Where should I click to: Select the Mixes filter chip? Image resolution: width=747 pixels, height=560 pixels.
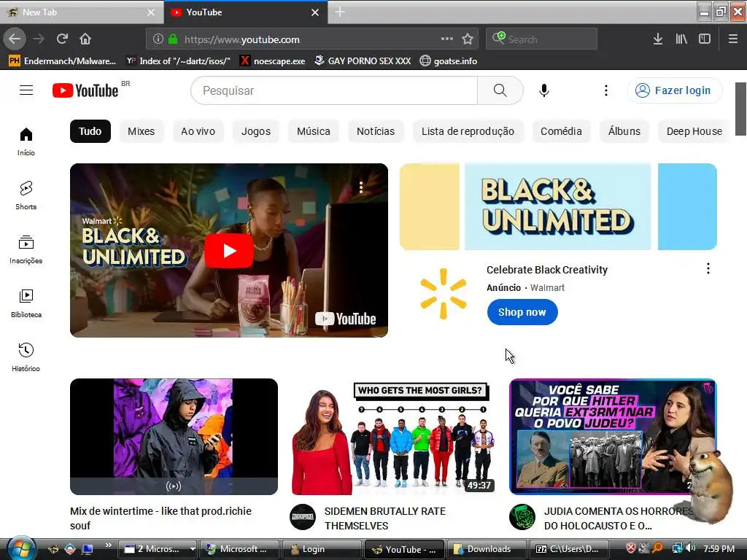141,131
